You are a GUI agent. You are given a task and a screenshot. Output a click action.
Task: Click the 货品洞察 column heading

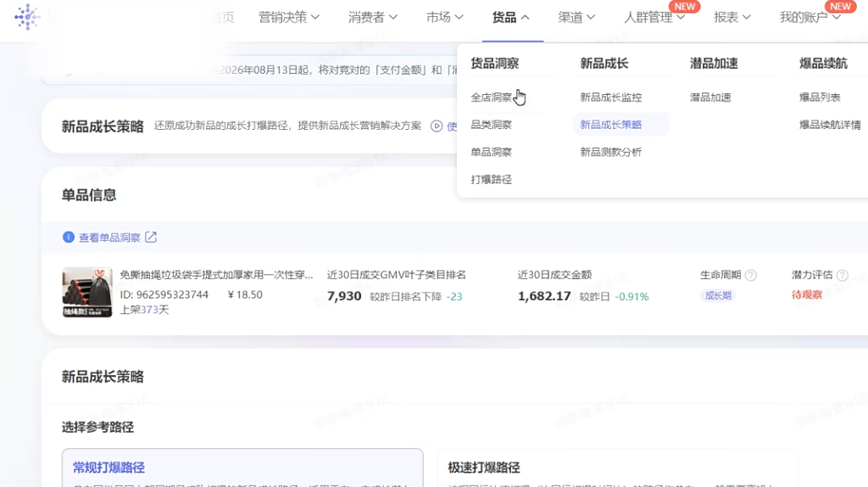pyautogui.click(x=495, y=63)
